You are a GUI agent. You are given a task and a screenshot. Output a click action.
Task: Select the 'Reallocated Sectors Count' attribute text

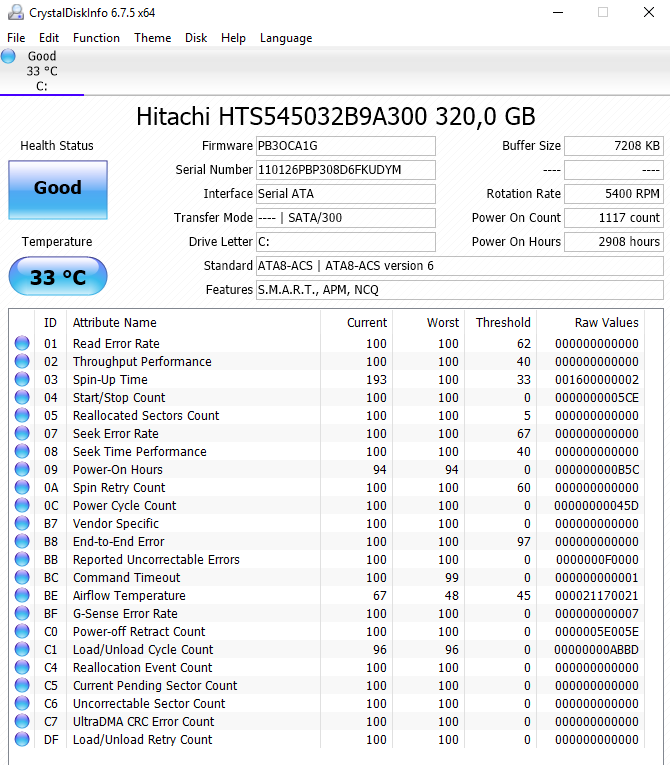tap(146, 416)
